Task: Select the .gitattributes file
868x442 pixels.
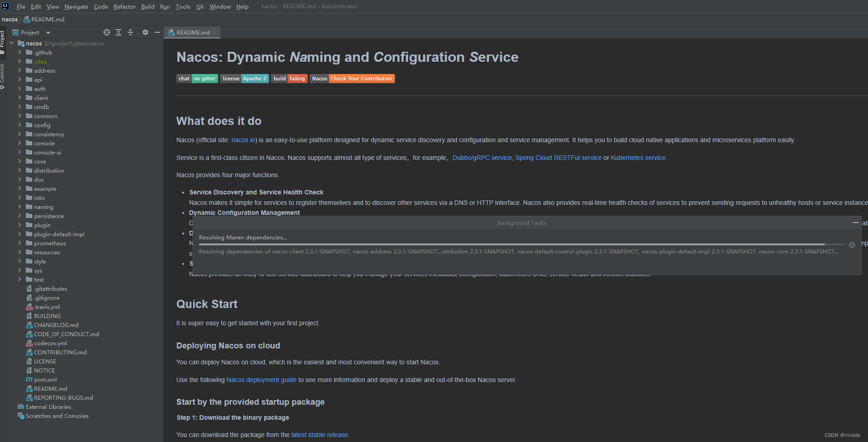Action: (46, 289)
